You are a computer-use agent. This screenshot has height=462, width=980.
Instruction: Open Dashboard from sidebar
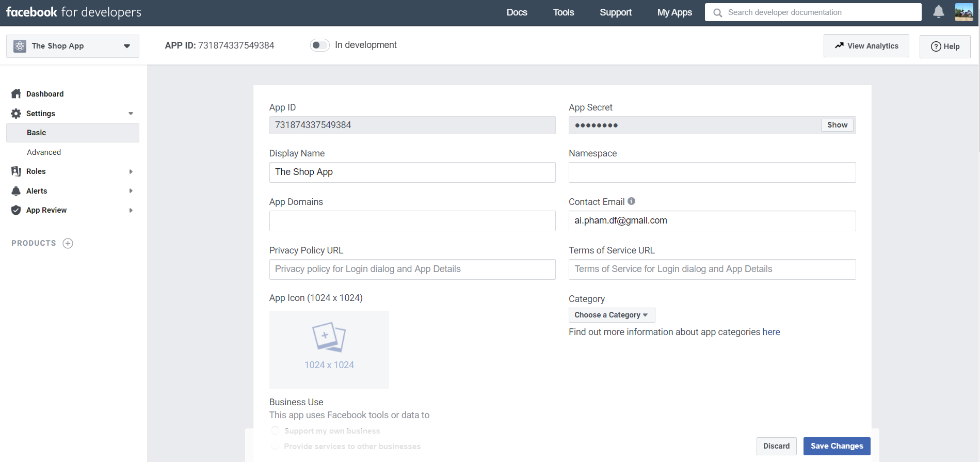(x=45, y=94)
